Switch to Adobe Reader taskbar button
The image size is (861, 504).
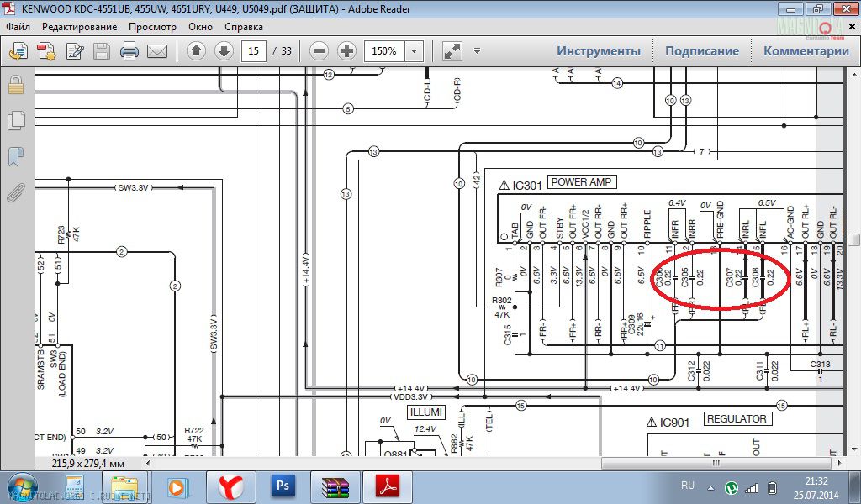click(x=388, y=487)
